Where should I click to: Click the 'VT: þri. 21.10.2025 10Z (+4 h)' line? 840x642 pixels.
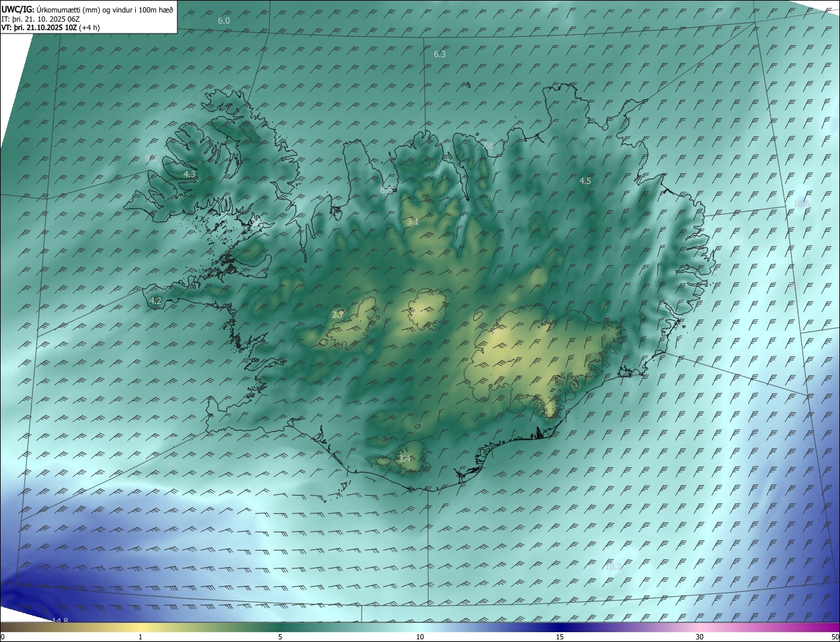click(x=51, y=28)
